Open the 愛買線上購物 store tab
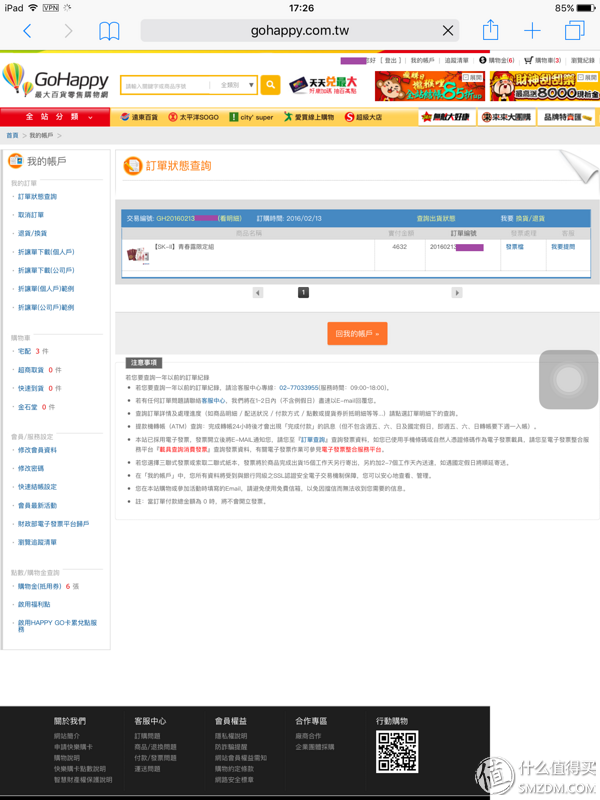This screenshot has height=800, width=600. coord(309,117)
